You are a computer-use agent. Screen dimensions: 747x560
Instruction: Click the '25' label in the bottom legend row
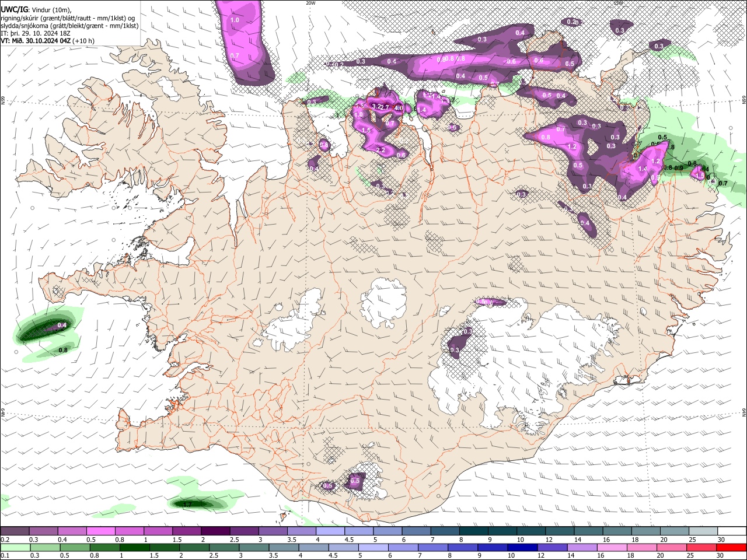692,556
